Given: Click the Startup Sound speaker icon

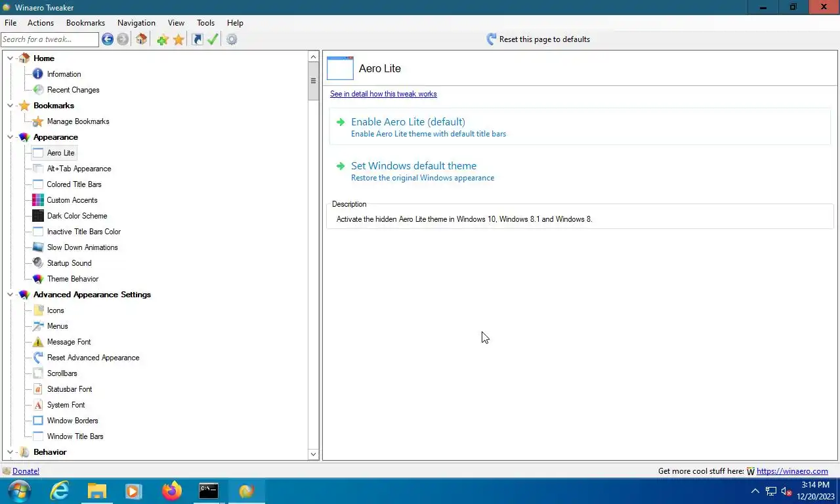Looking at the screenshot, I should tap(38, 263).
